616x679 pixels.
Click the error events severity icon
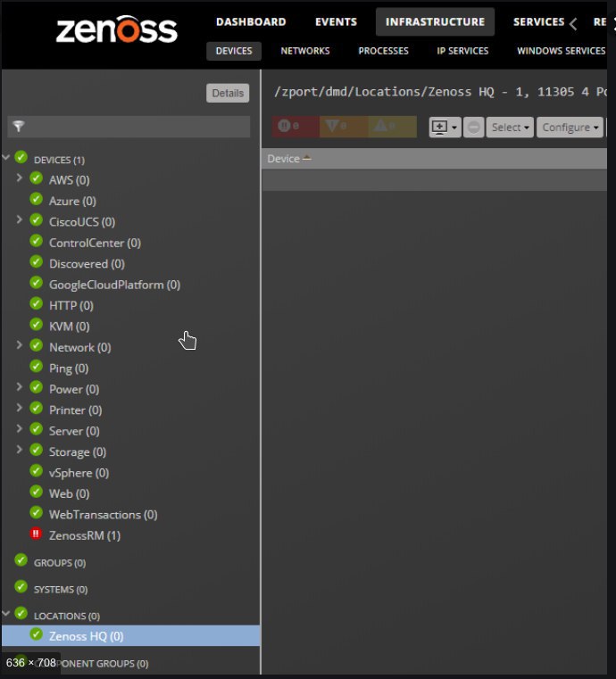[x=333, y=126]
